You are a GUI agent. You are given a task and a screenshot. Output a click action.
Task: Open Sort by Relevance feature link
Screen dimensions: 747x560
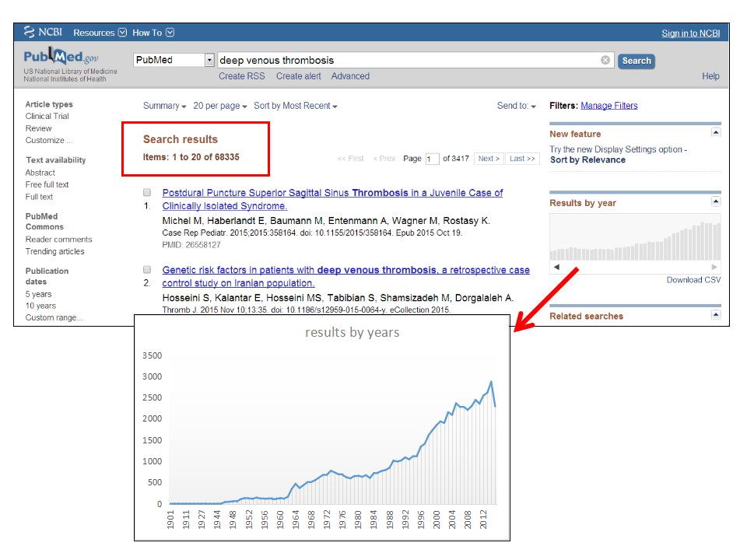tap(588, 160)
